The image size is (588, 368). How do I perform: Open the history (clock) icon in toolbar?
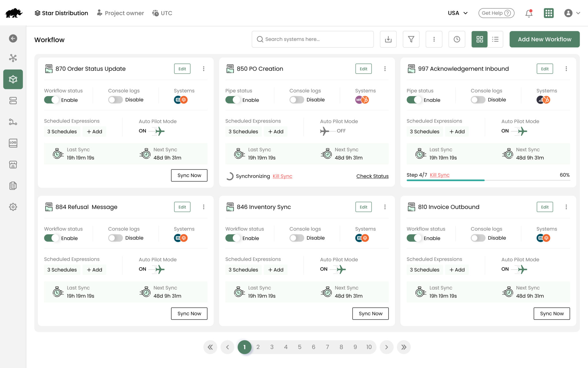(x=457, y=39)
